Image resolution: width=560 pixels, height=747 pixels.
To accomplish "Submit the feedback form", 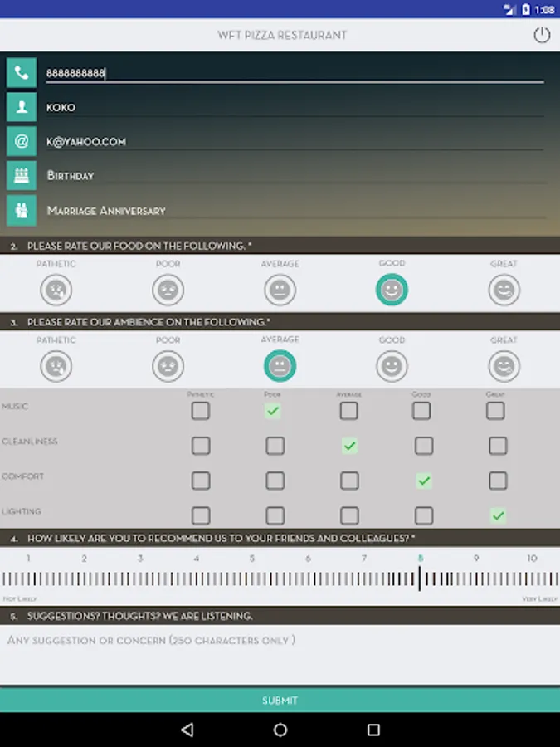I will 280,700.
